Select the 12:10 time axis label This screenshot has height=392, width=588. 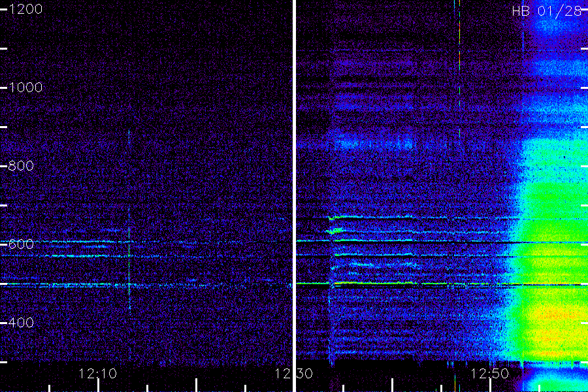tap(98, 374)
